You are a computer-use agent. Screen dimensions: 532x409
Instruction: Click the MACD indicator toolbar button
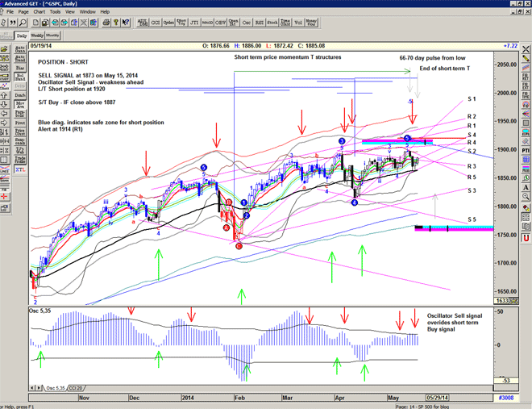pyautogui.click(x=208, y=24)
